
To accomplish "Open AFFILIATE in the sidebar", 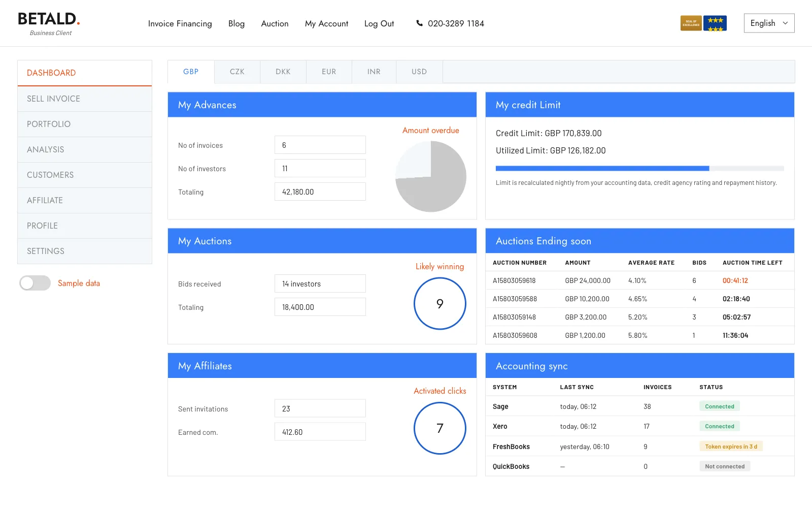I will tap(85, 200).
